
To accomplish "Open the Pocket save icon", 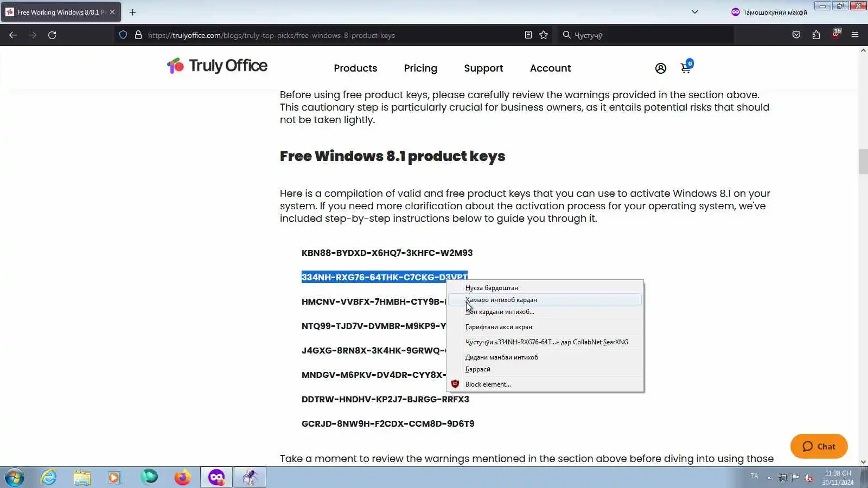I will [x=796, y=35].
